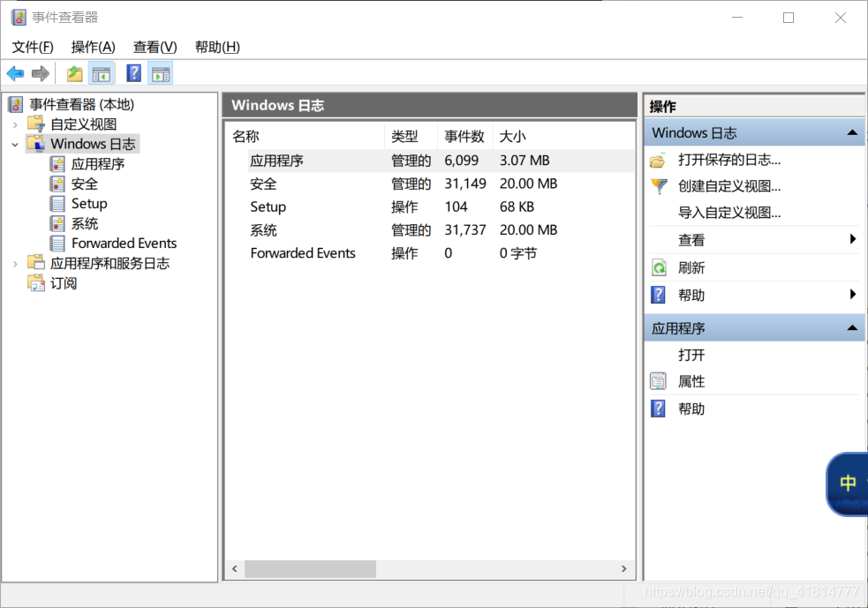868x608 pixels.
Task: Click the Help icon under 应用程序 actions
Action: [x=658, y=409]
